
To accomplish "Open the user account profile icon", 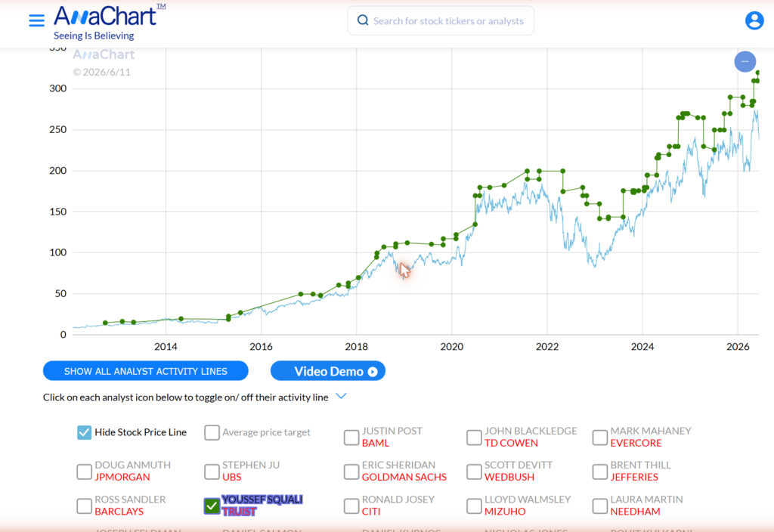I will tap(754, 20).
